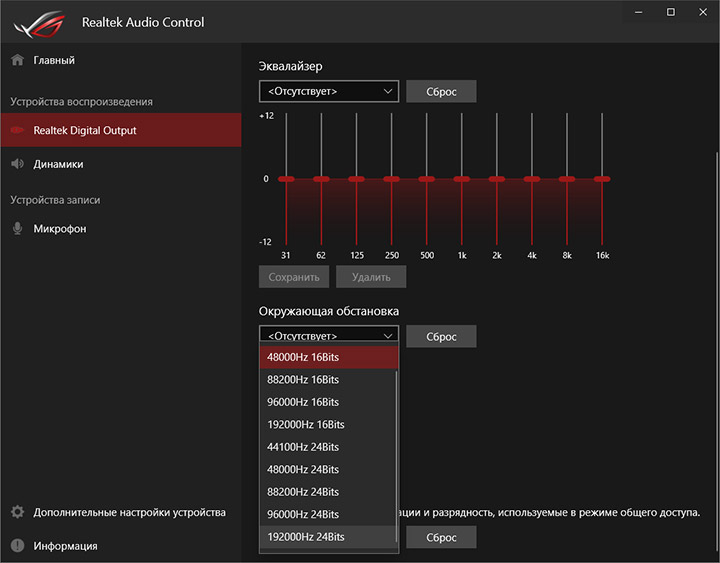Choose 88200Hz 24Bits format option

point(327,492)
